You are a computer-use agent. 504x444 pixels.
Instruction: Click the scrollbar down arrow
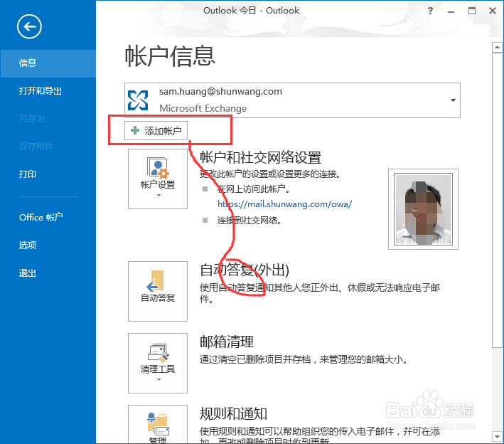click(498, 437)
